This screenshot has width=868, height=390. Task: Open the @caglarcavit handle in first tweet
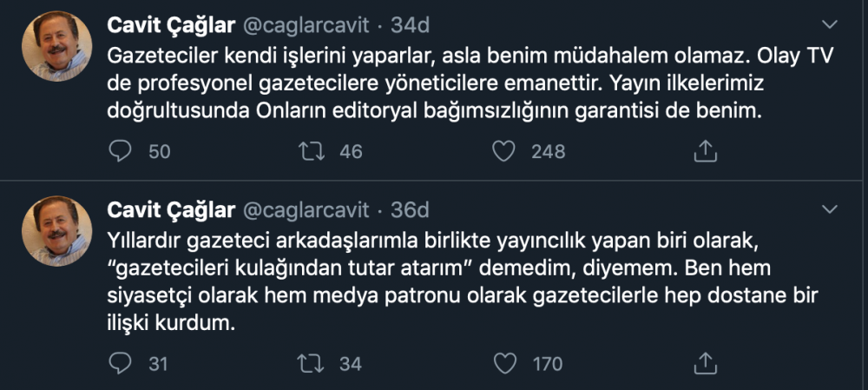[306, 25]
